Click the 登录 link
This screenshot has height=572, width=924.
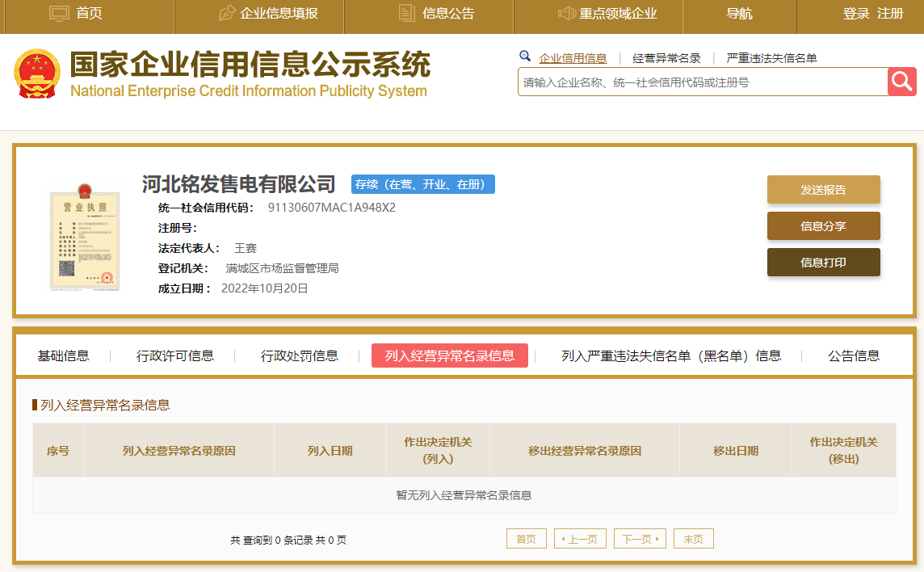856,14
